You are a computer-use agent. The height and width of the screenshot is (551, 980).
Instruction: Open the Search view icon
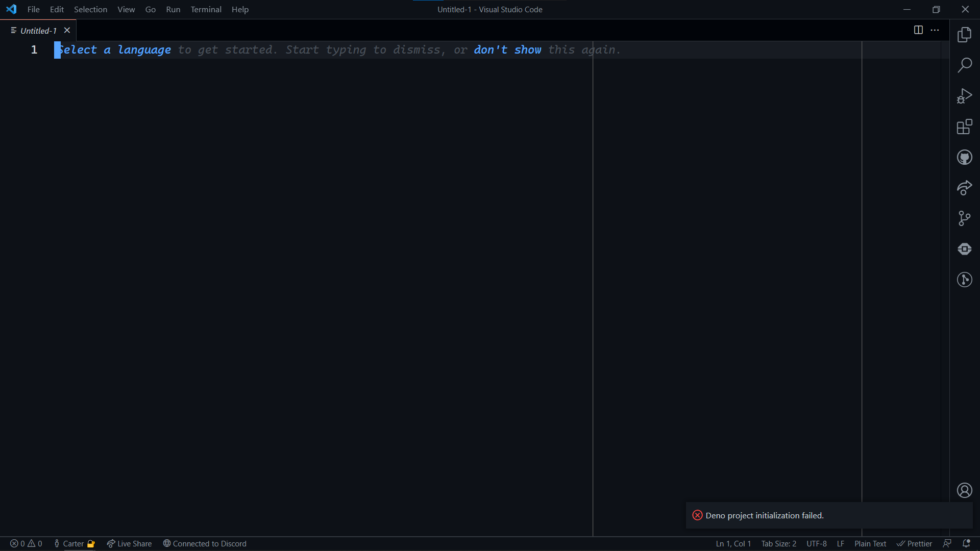[964, 65]
